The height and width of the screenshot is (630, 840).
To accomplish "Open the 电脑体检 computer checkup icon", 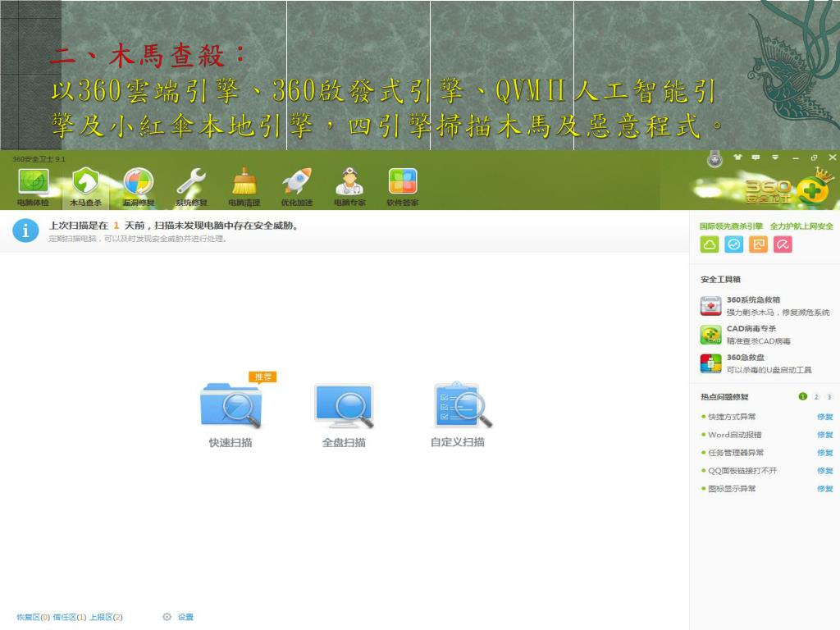I will [x=33, y=181].
